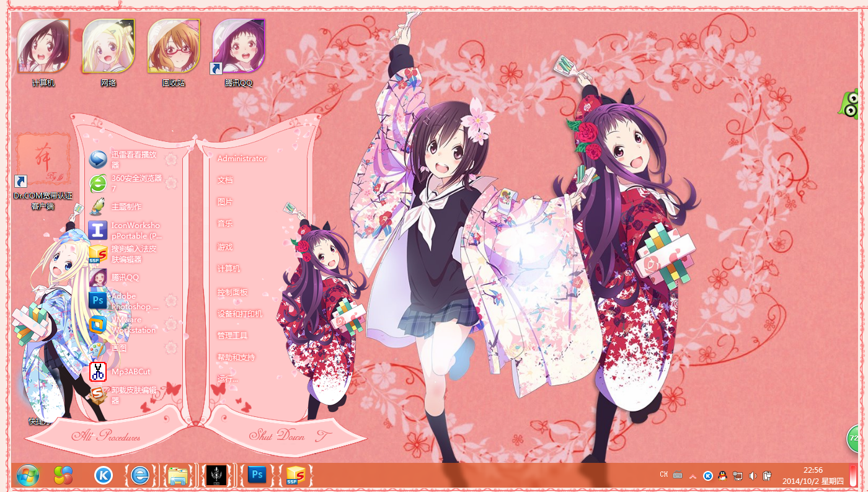Click the All Procedures button
This screenshot has width=868, height=492.
tap(107, 436)
